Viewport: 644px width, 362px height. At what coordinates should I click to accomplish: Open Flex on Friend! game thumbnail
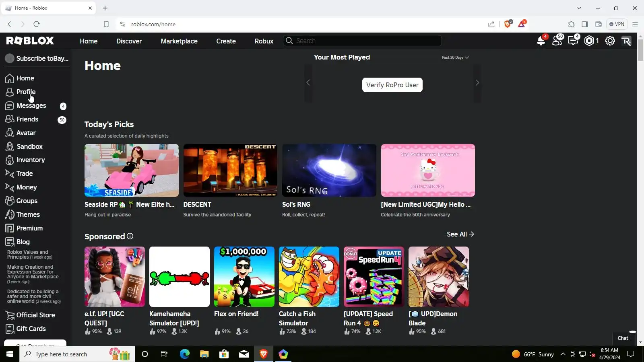(244, 277)
